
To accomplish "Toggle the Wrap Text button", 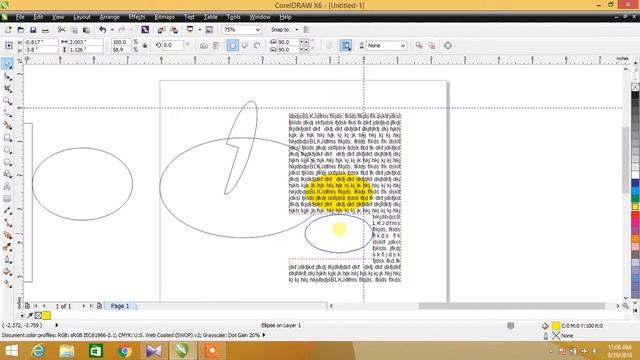I will click(346, 46).
